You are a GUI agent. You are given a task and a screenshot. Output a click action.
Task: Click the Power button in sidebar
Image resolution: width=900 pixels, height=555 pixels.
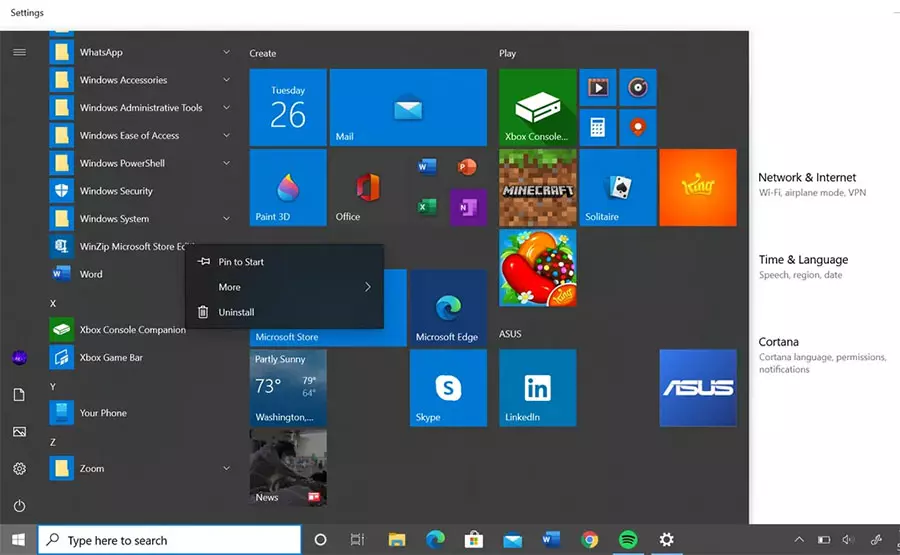coord(19,506)
